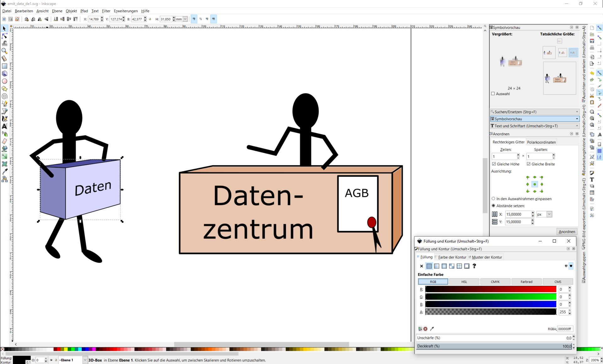
Task: Increase the Zeilen row count
Action: pyautogui.click(x=518, y=155)
